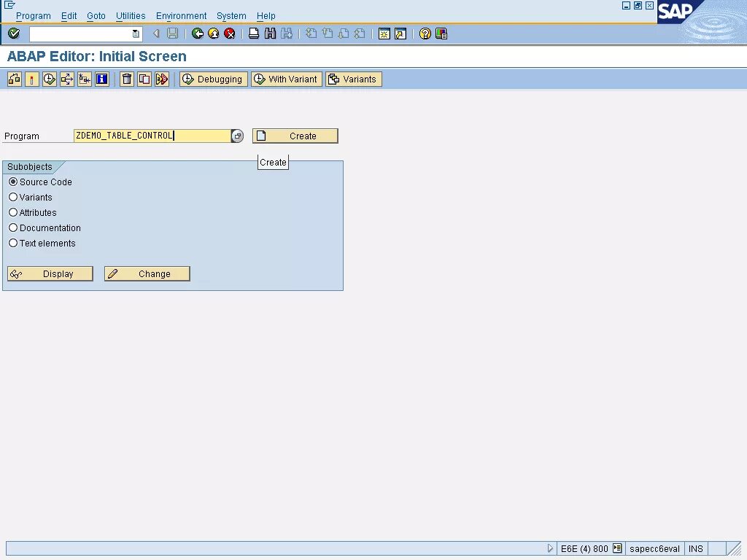Open the Utilities menu
747x560 pixels.
[x=131, y=16]
